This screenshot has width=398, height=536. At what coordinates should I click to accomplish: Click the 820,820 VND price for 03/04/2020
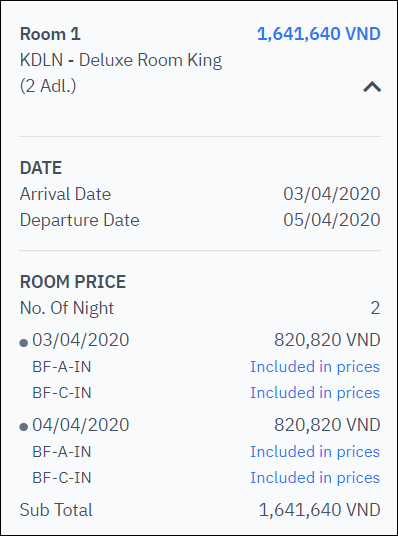(x=327, y=340)
